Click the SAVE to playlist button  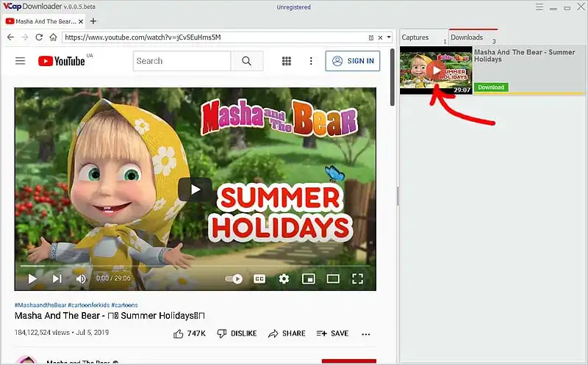click(333, 333)
